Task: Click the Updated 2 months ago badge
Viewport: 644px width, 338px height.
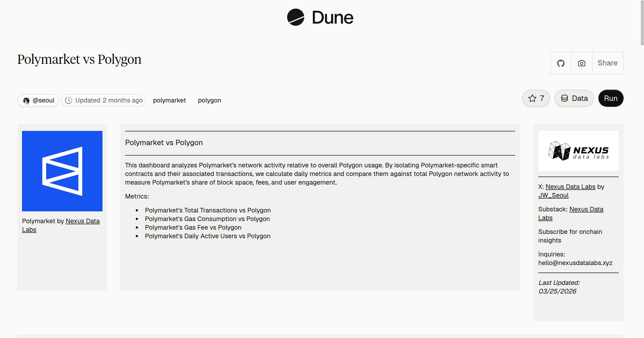Action: click(104, 100)
